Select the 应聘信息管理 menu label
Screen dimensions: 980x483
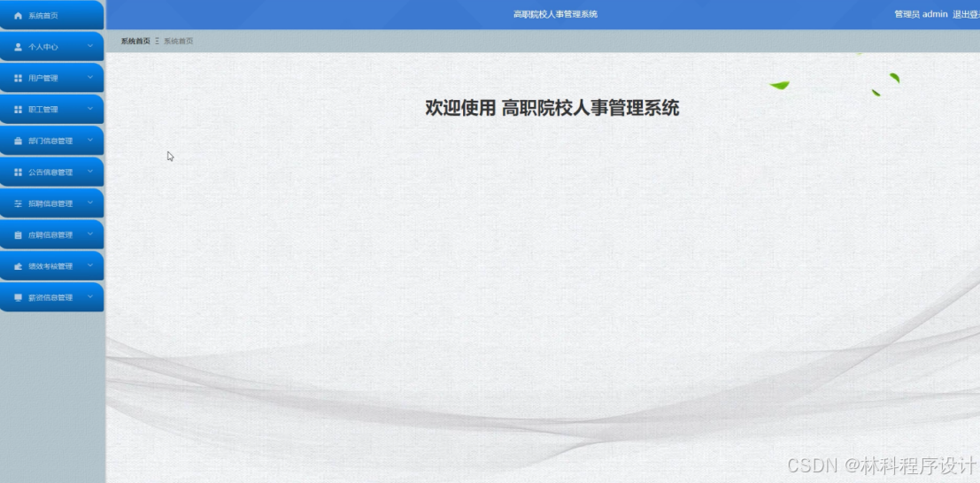click(50, 235)
